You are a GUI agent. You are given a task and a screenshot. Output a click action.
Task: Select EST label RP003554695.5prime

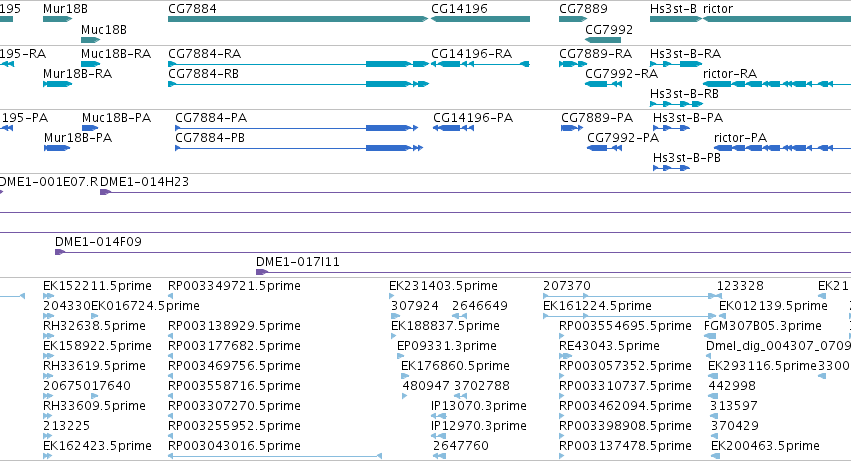[x=625, y=326]
